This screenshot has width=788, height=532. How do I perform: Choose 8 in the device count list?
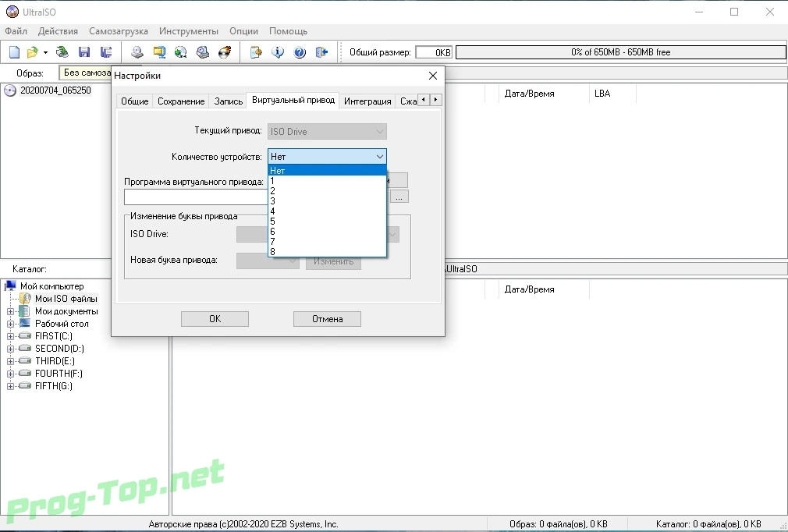(x=327, y=251)
